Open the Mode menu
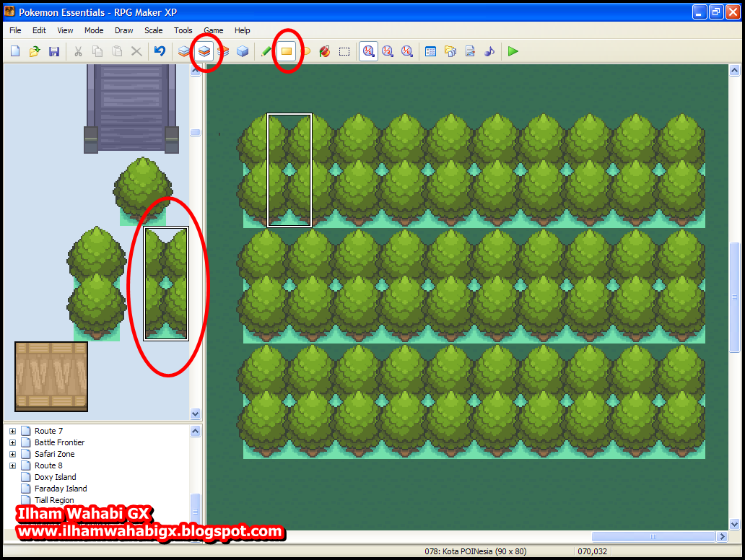The height and width of the screenshot is (560, 745). pos(94,30)
